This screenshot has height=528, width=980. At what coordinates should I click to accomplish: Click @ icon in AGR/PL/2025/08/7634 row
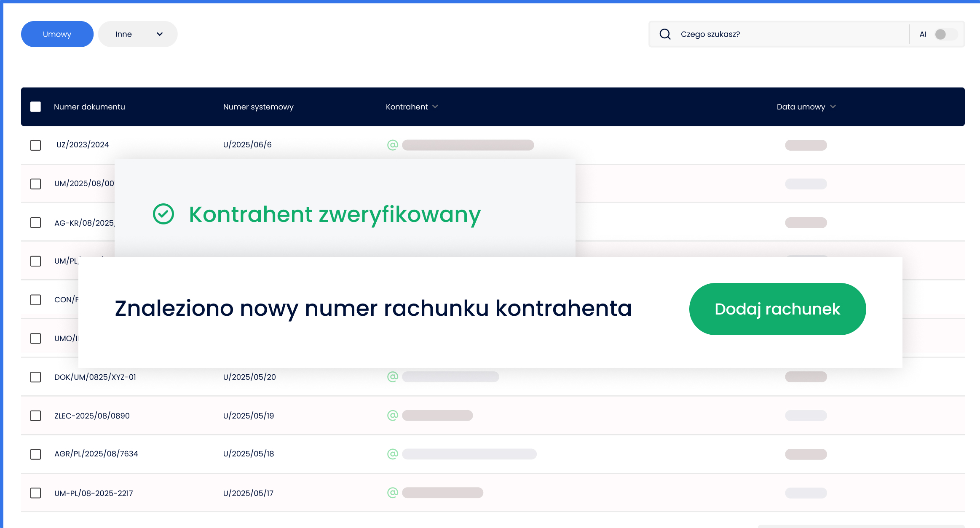pyautogui.click(x=392, y=454)
